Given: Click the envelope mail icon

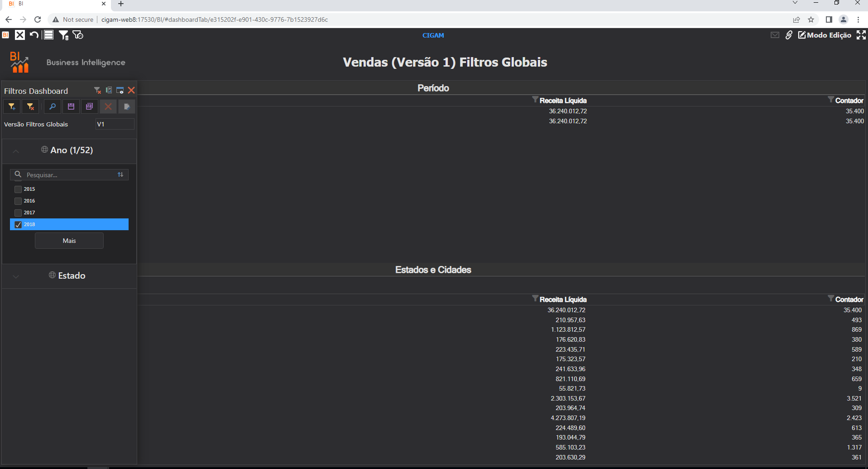Looking at the screenshot, I should coord(775,35).
